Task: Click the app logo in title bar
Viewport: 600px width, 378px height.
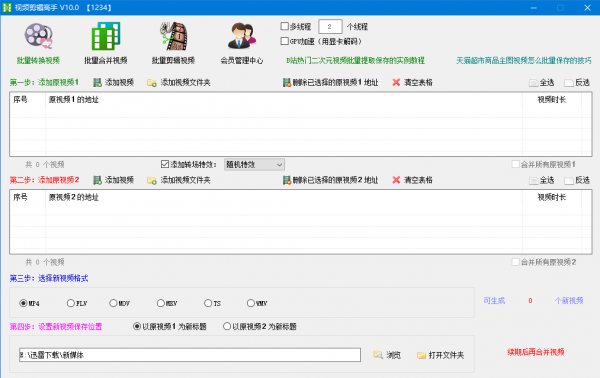Action: click(x=7, y=7)
